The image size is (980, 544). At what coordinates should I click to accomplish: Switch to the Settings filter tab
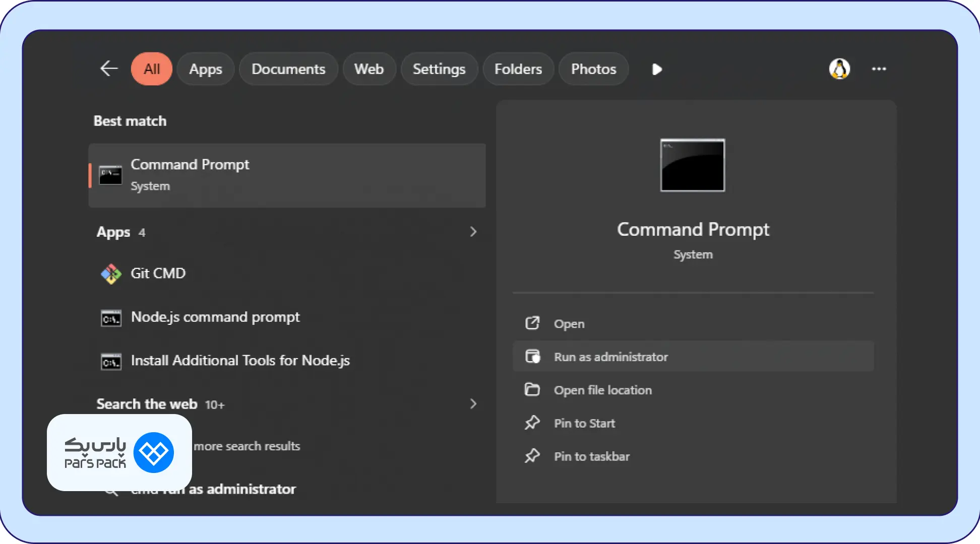point(439,69)
